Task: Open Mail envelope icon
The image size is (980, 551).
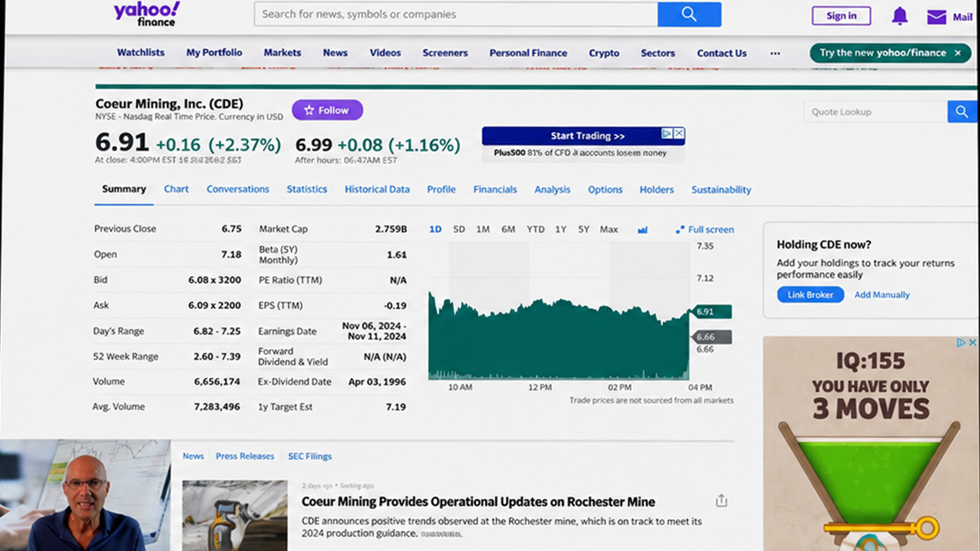Action: click(x=937, y=17)
